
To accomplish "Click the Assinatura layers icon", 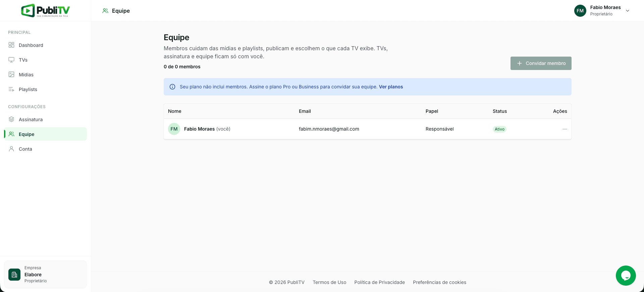I will [x=11, y=119].
